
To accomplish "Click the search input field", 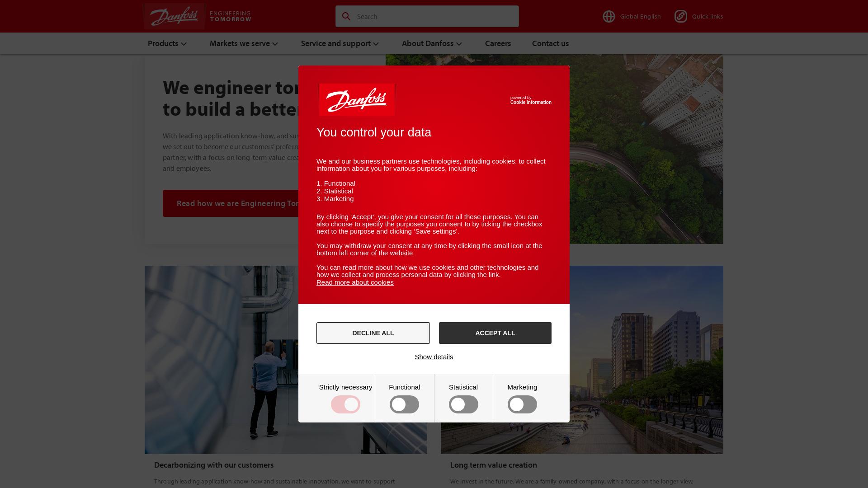I will pyautogui.click(x=427, y=16).
